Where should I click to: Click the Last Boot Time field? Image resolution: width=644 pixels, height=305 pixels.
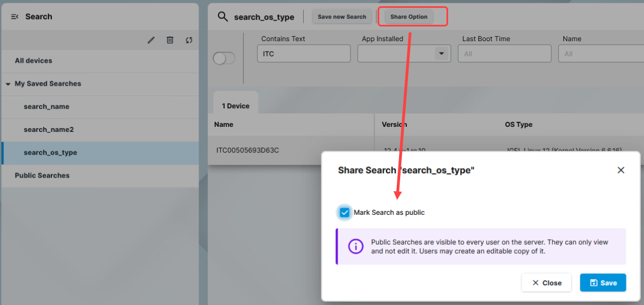[504, 54]
